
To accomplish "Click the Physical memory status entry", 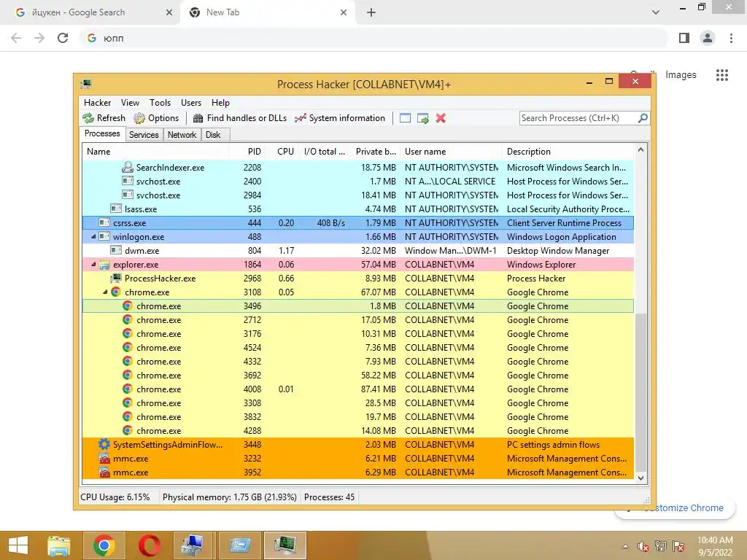I will (229, 497).
